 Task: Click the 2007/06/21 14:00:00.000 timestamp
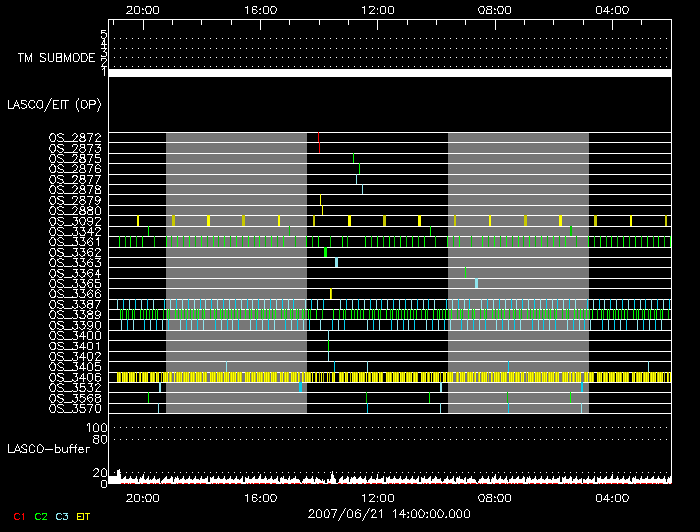[x=389, y=513]
